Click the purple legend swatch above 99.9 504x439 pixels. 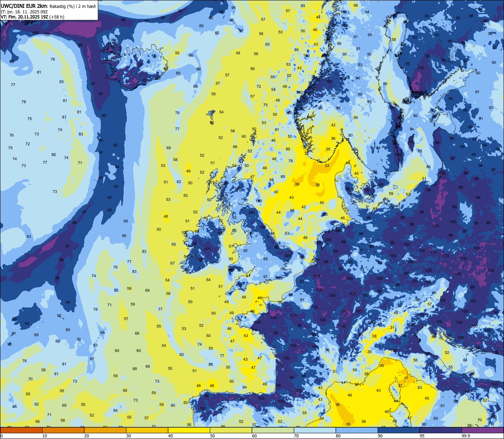click(482, 430)
